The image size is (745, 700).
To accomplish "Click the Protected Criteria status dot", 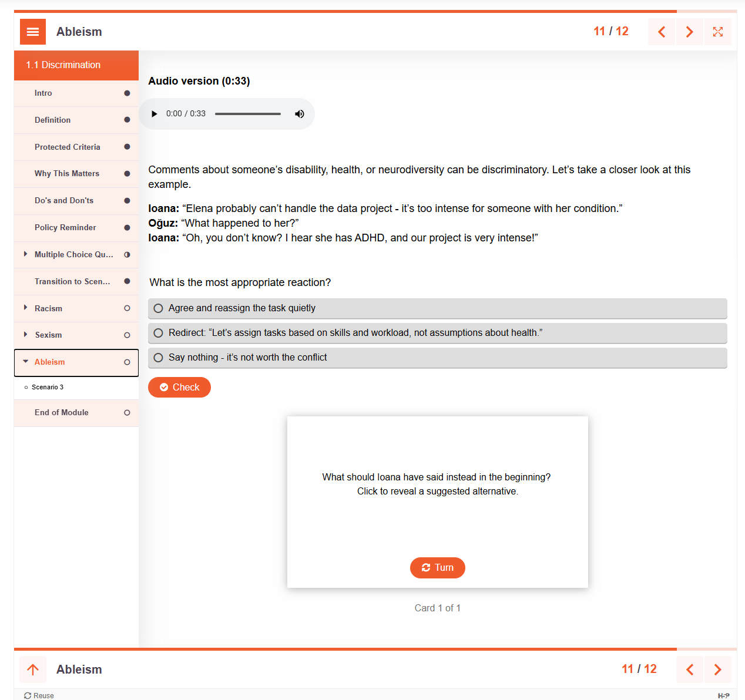I will 127,147.
